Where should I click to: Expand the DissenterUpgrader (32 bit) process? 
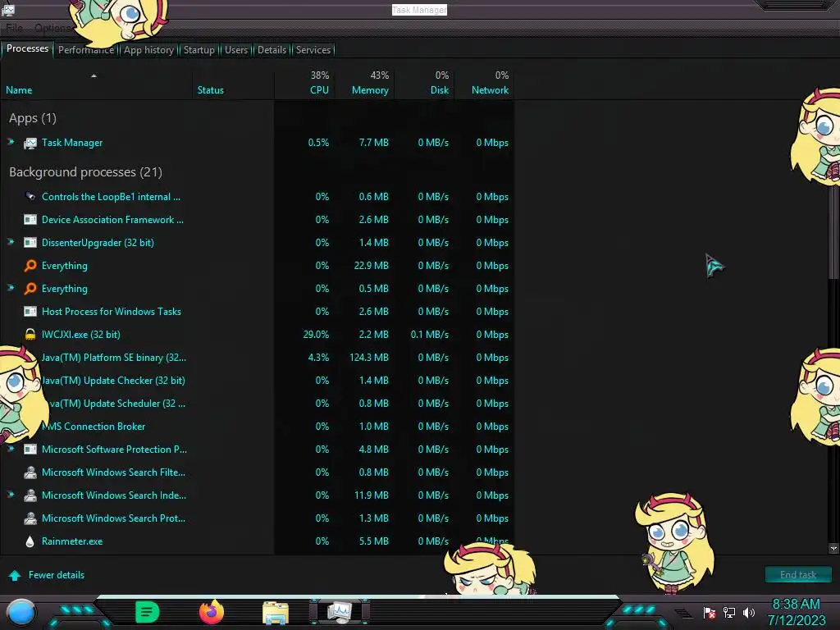[x=11, y=242]
